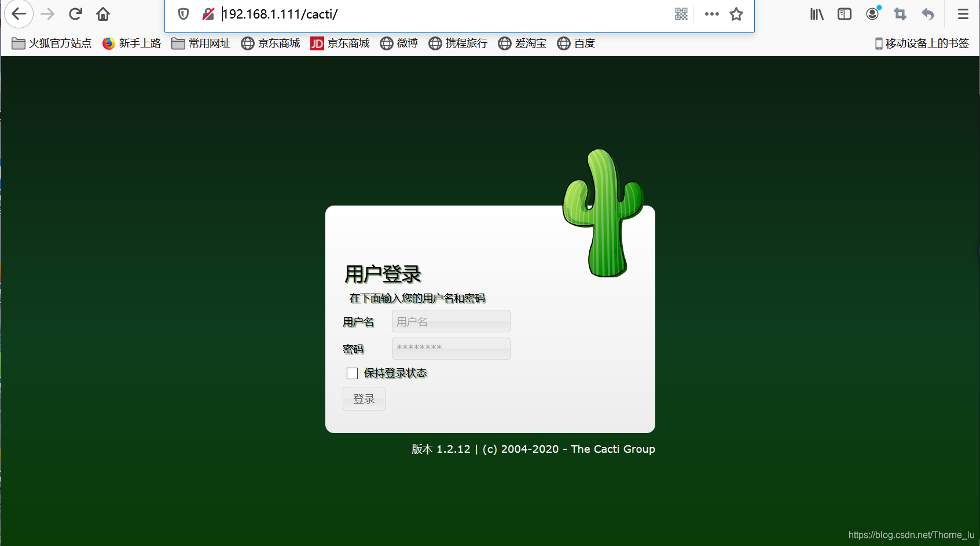Open 新手上路 bookmark

pos(132,43)
